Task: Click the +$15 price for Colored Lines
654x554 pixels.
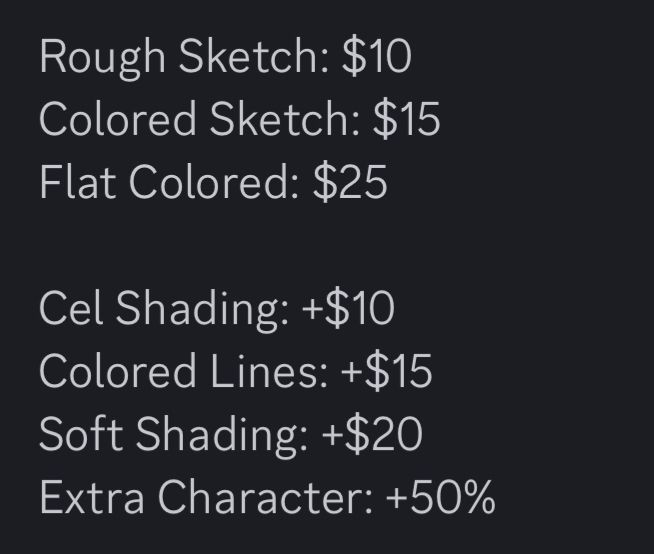Action: pyautogui.click(x=386, y=371)
